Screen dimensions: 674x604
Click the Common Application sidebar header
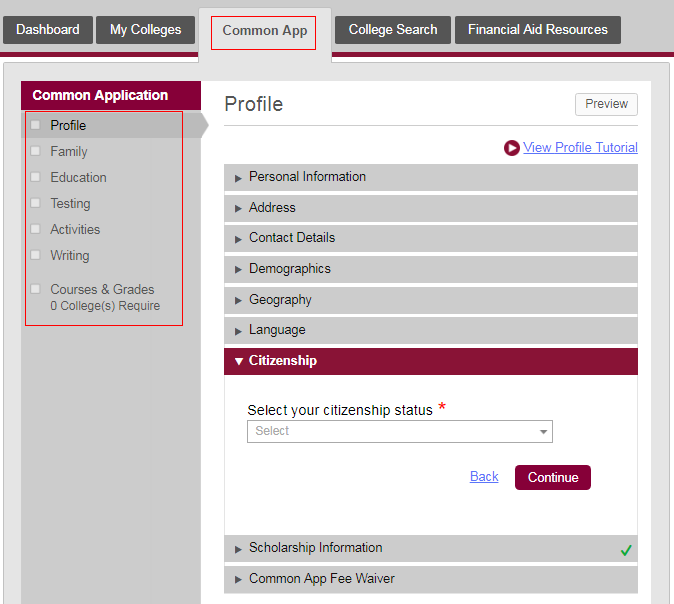point(111,95)
